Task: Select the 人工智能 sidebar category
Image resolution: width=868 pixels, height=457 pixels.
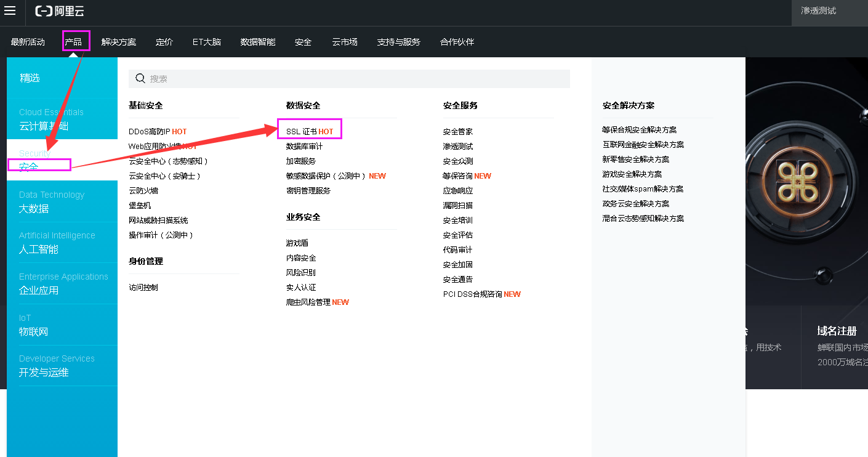Action: coord(62,243)
